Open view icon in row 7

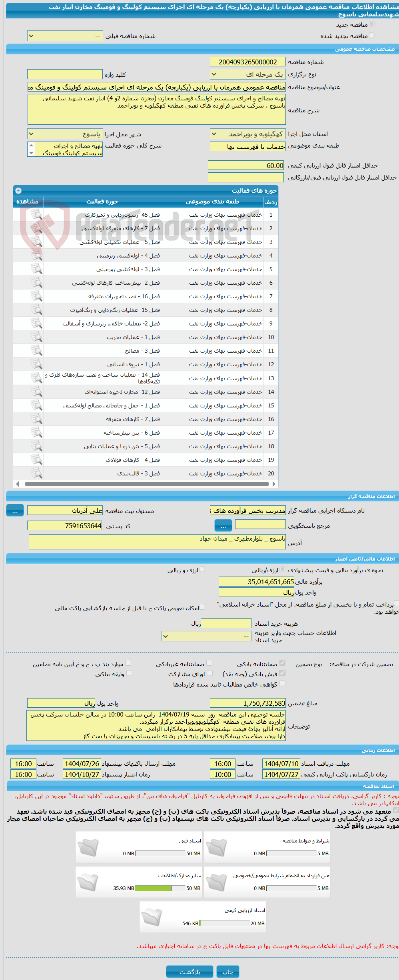(x=36, y=296)
